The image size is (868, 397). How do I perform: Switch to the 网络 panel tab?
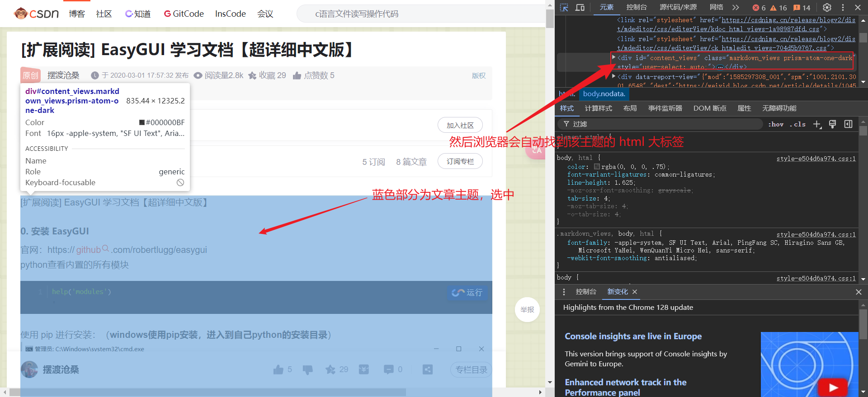point(717,7)
